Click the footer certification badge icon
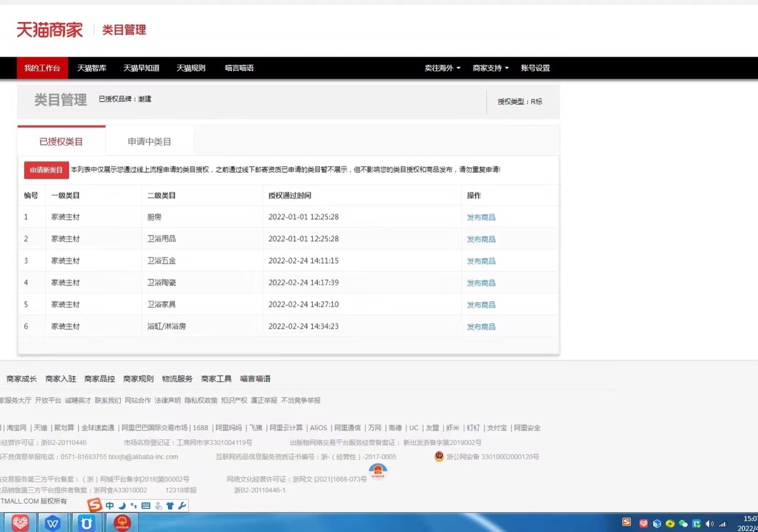Image resolution: width=758 pixels, height=532 pixels. coord(378,471)
